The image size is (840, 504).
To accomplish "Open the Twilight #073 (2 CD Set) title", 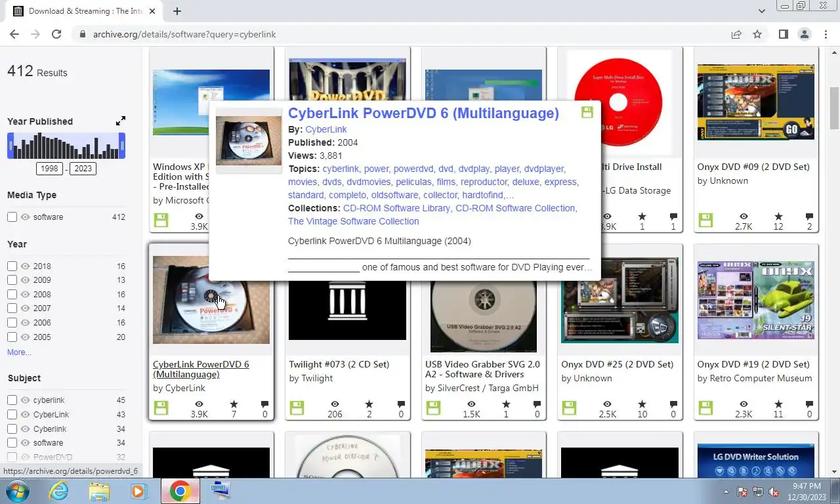I will (x=339, y=364).
